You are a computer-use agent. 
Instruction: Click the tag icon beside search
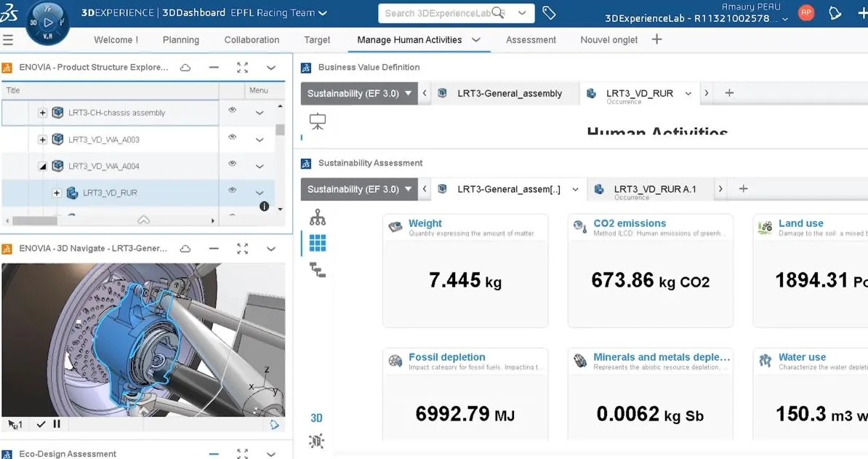click(550, 13)
